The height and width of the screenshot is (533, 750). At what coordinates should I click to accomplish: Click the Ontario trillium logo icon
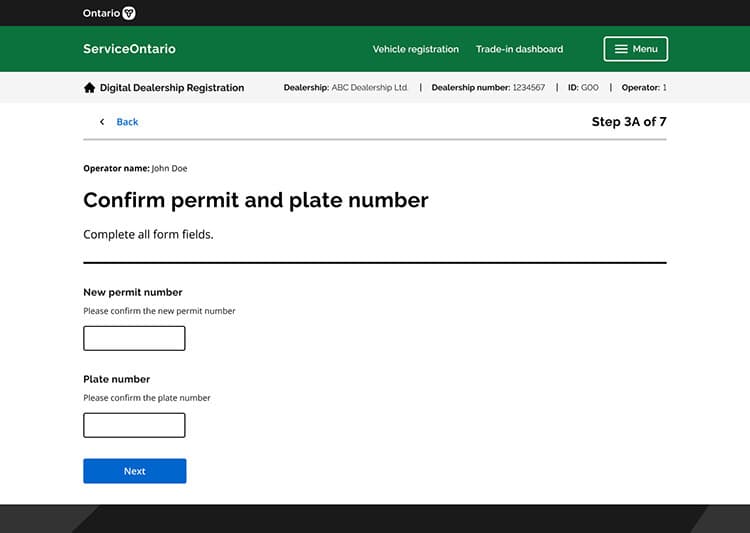[129, 13]
